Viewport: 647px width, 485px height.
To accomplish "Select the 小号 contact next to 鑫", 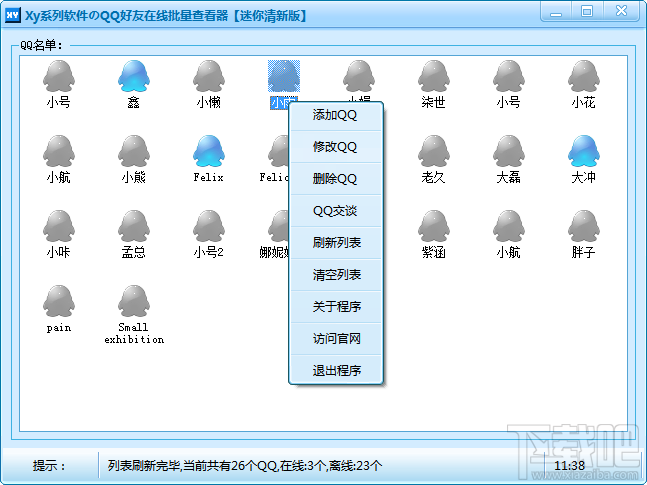I will [59, 76].
